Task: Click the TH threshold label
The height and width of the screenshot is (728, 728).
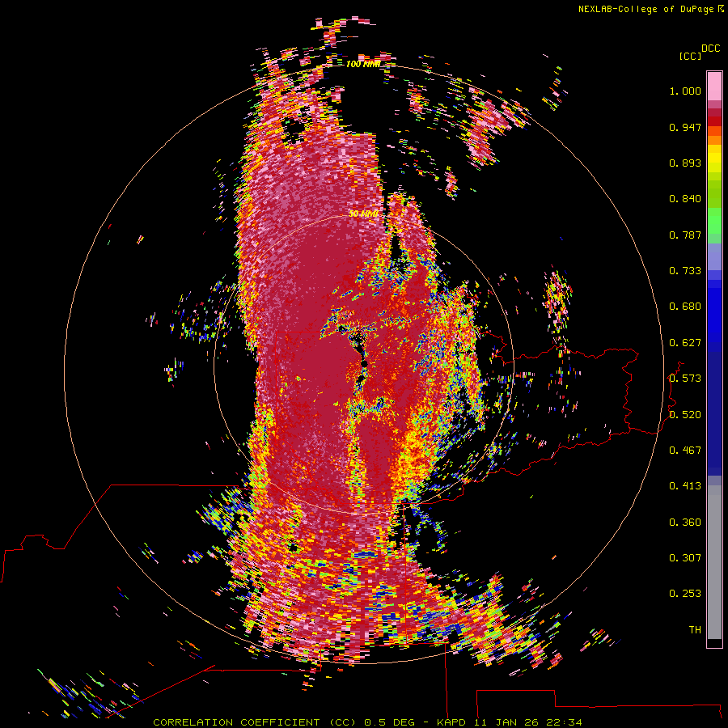Action: [695, 630]
